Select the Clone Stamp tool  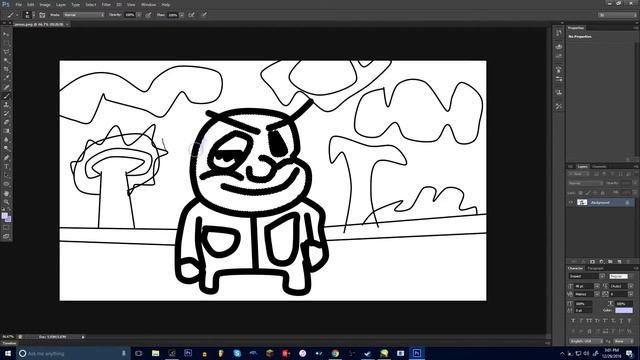(x=6, y=104)
